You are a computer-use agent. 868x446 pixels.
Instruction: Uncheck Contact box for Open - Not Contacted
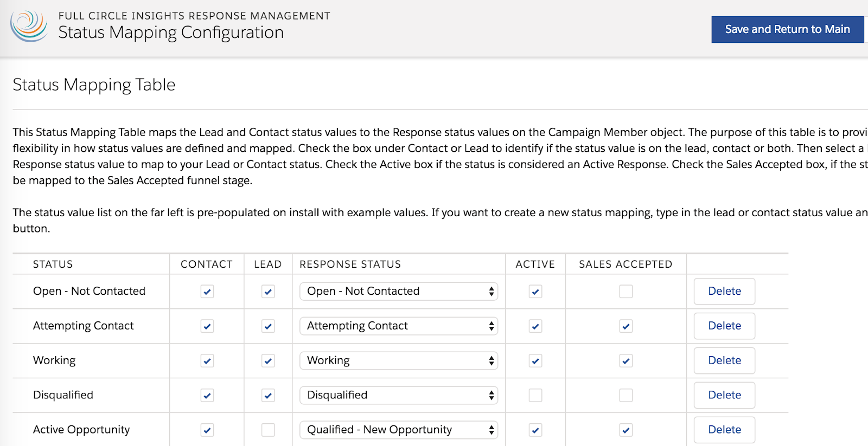[207, 292]
